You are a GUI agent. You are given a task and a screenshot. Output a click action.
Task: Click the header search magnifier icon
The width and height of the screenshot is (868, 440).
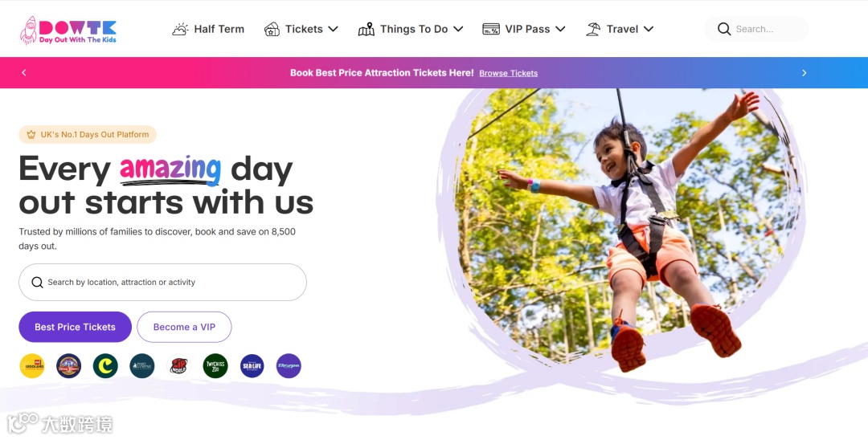(x=724, y=29)
